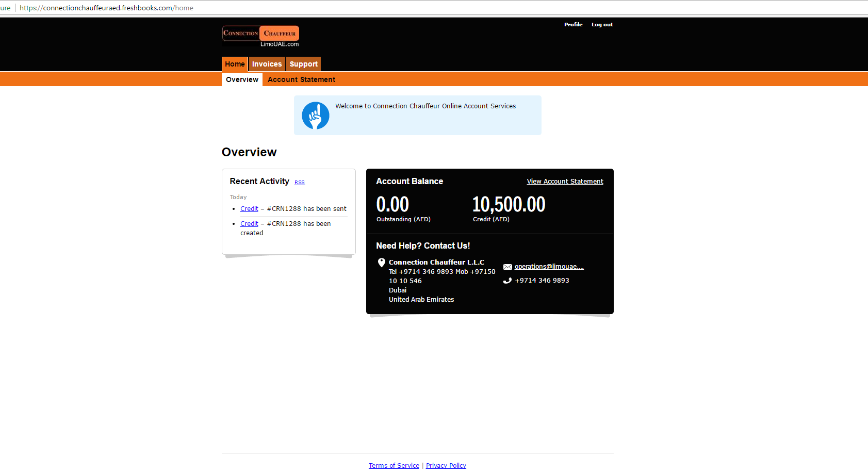
Task: Click View Account Statement link
Action: [565, 182]
